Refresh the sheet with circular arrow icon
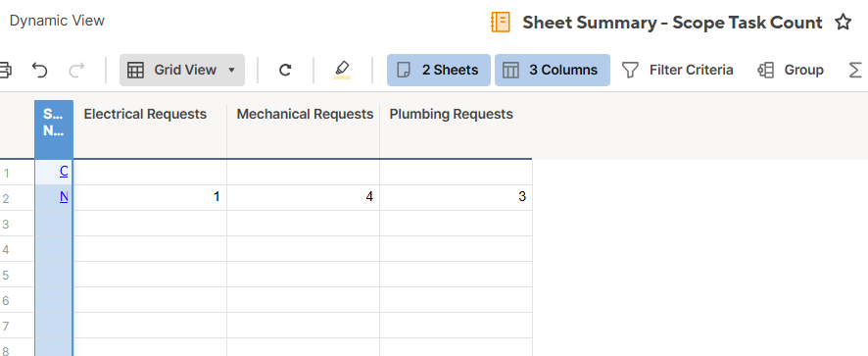Viewport: 868px width, 356px height. [x=285, y=70]
